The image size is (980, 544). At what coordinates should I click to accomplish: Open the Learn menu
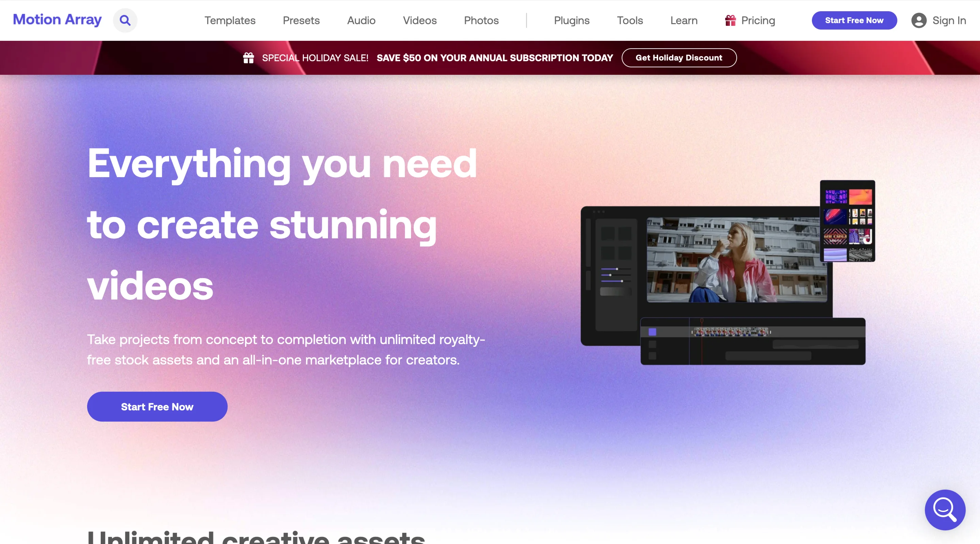tap(684, 20)
